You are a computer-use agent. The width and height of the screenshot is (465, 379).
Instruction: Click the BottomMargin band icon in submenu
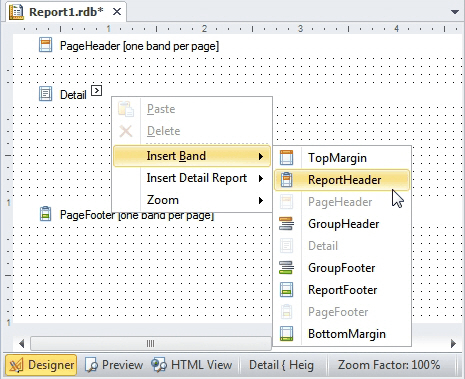(x=287, y=334)
